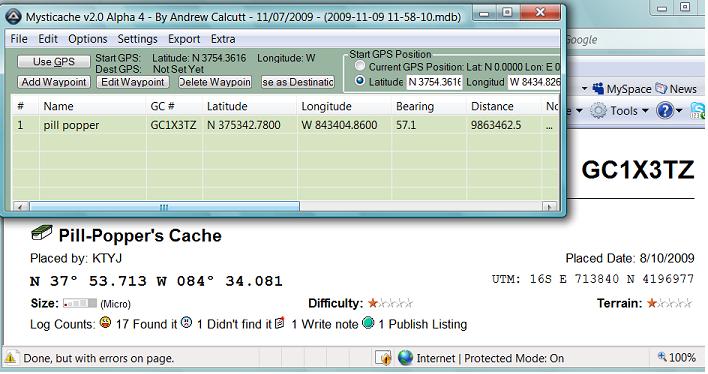Click the green Publish Listing icon
The image size is (708, 374).
[368, 323]
